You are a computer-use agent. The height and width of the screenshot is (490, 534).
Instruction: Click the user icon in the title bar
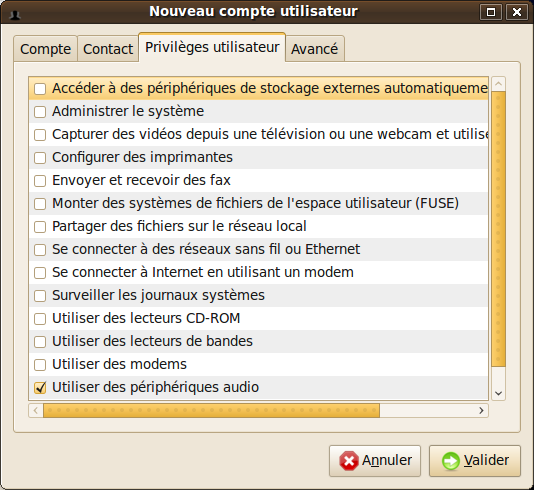tap(15, 14)
